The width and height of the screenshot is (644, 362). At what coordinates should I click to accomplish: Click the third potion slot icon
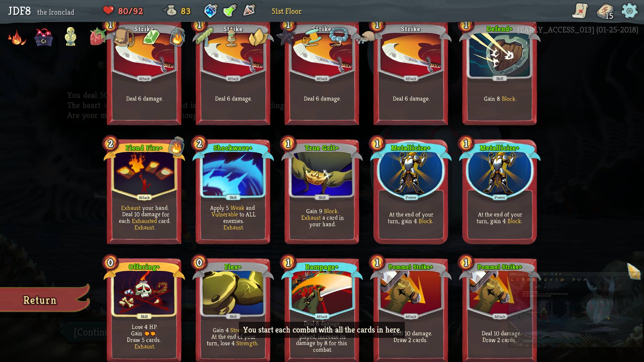[x=249, y=10]
